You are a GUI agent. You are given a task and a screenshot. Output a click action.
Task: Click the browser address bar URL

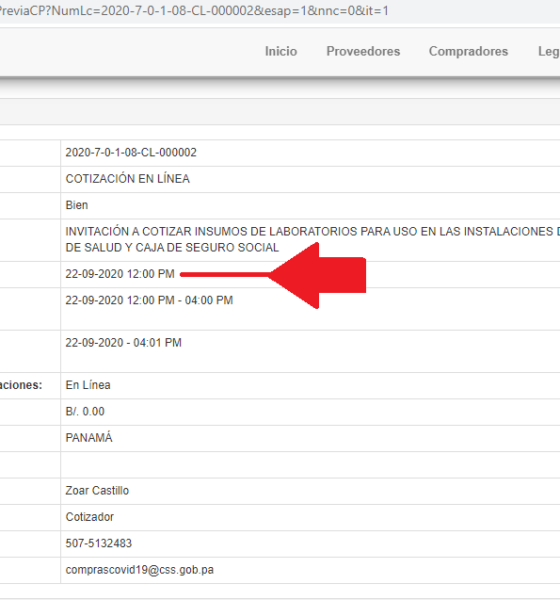[x=193, y=11]
